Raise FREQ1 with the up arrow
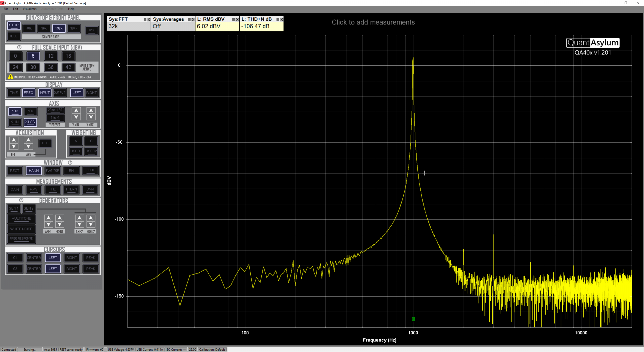Viewport: 644px width, 352px height. [x=59, y=218]
